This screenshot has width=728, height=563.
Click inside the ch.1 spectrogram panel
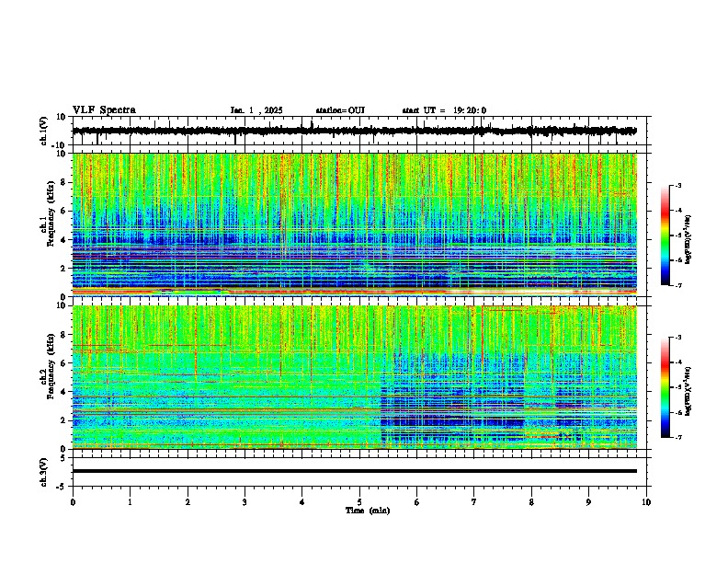tap(354, 224)
